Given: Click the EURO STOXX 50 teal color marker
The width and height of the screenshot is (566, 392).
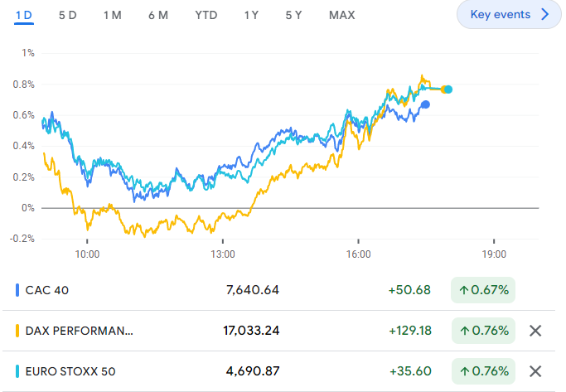Looking at the screenshot, I should (17, 371).
